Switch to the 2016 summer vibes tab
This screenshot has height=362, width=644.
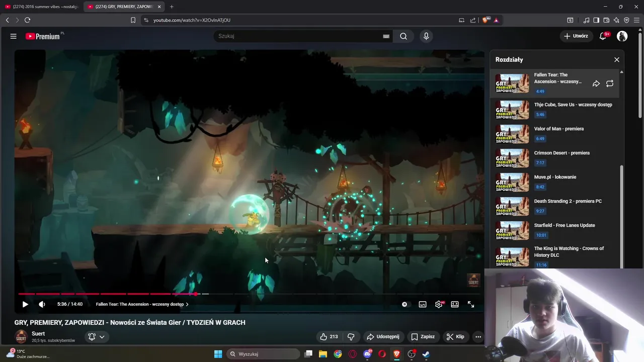point(41,7)
